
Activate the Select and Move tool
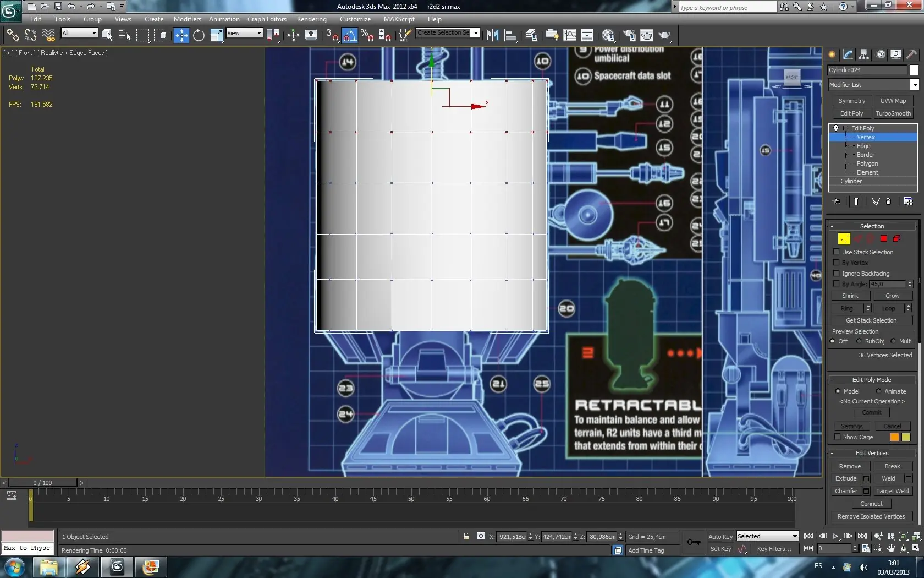point(181,35)
